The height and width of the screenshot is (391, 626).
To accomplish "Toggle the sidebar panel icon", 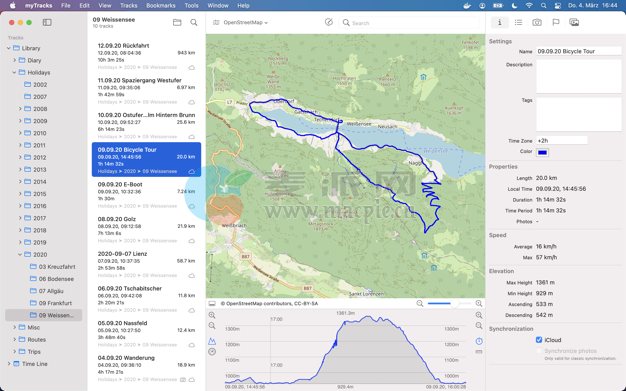I will pyautogui.click(x=47, y=22).
